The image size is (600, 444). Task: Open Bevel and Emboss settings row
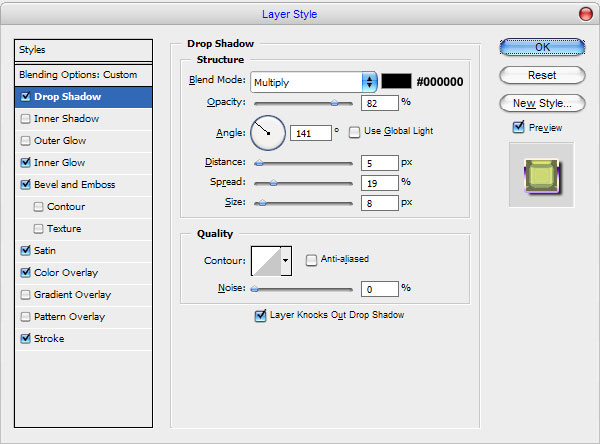[83, 185]
